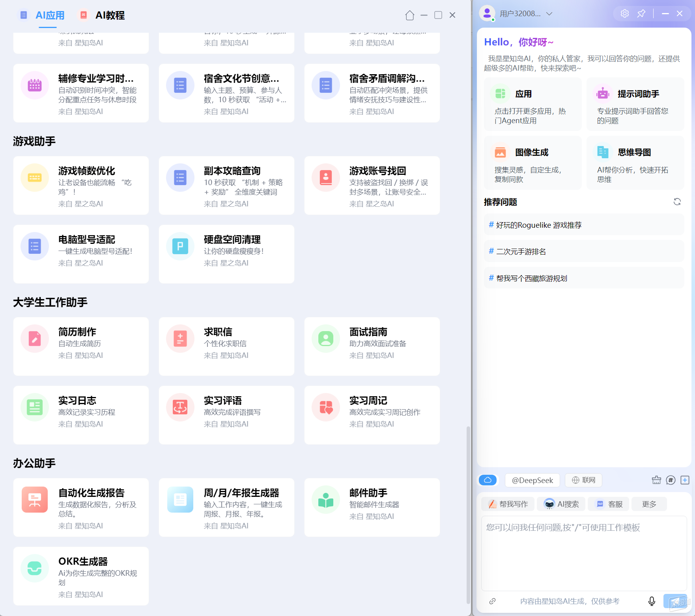Open the 实习日志 icon
The height and width of the screenshot is (616, 695).
pos(35,407)
